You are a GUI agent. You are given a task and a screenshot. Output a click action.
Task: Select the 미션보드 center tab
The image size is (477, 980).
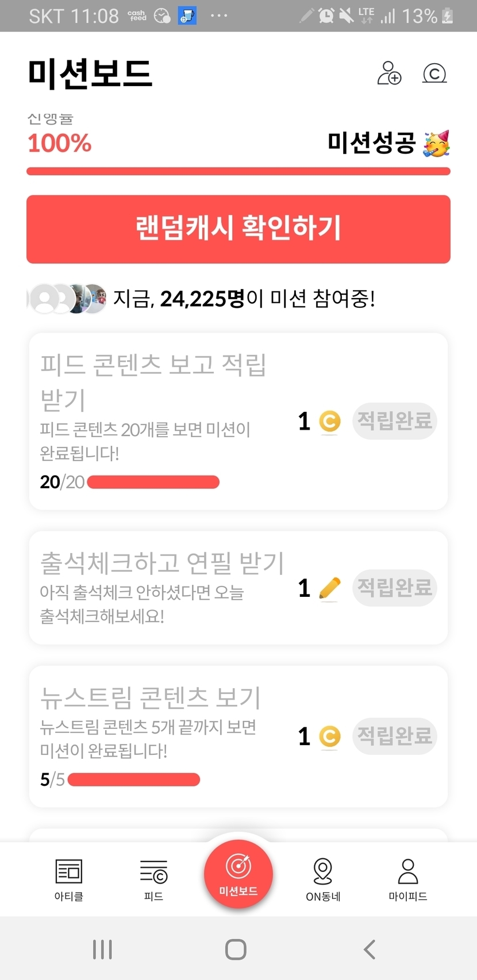(x=238, y=873)
